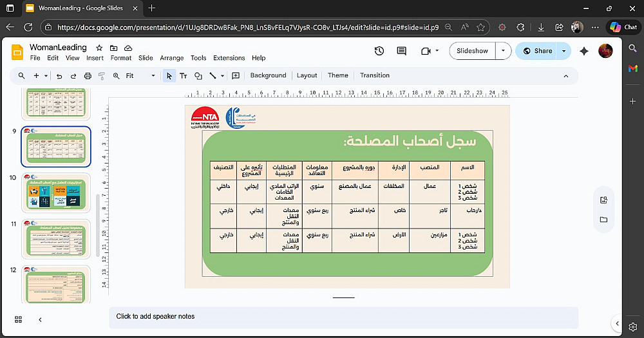Open the Format menu
The width and height of the screenshot is (644, 338).
point(121,58)
